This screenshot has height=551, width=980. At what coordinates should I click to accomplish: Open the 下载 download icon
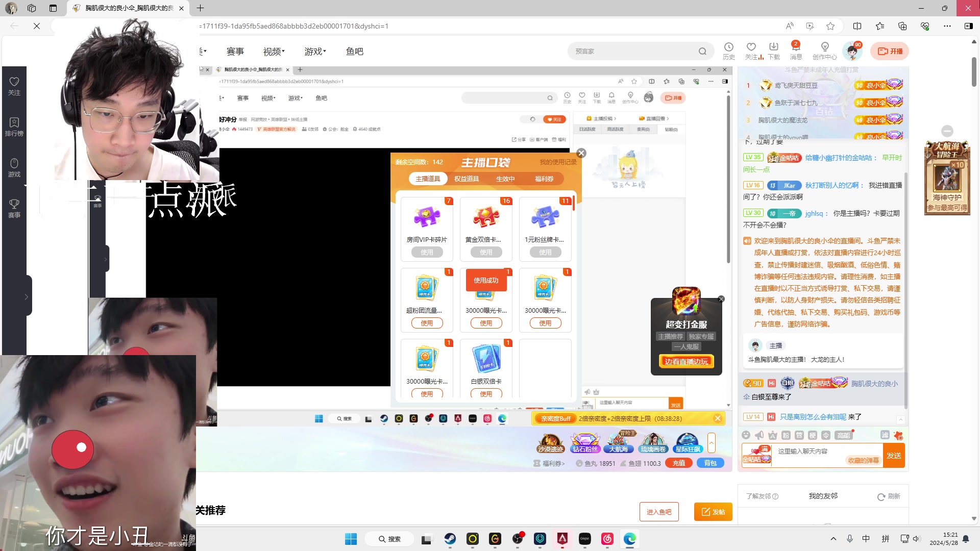(774, 51)
